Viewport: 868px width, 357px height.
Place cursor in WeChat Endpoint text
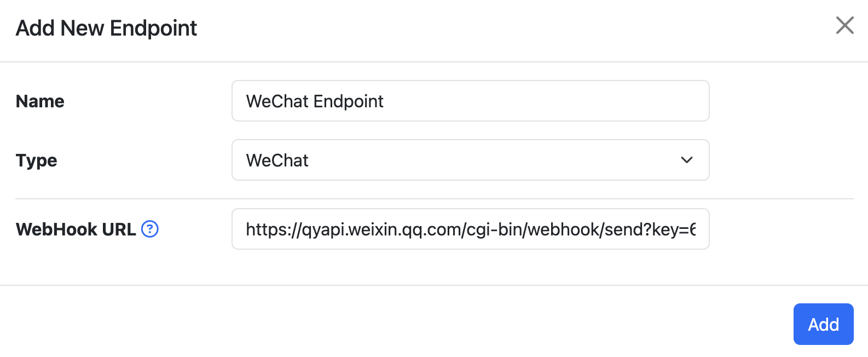tap(315, 101)
